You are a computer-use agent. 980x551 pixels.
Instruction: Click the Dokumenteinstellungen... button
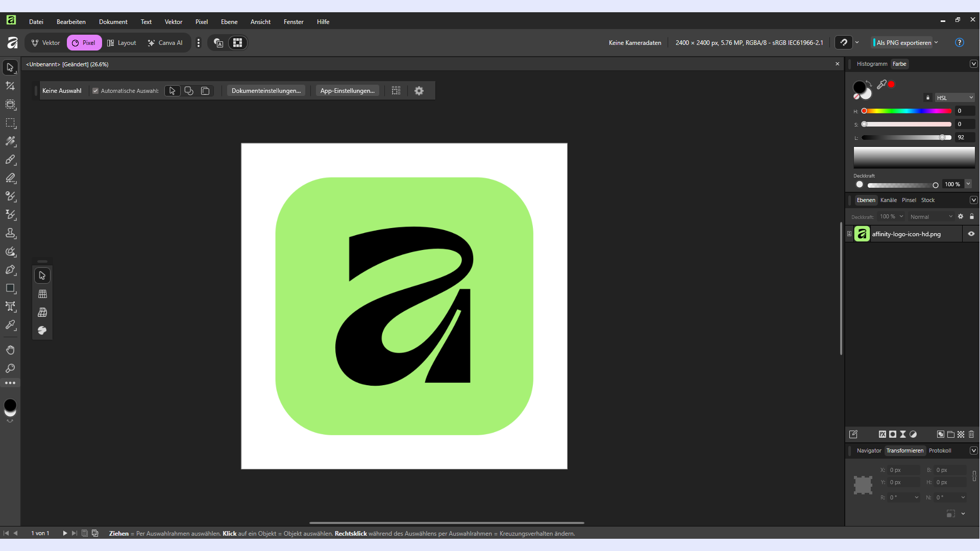coord(266,91)
